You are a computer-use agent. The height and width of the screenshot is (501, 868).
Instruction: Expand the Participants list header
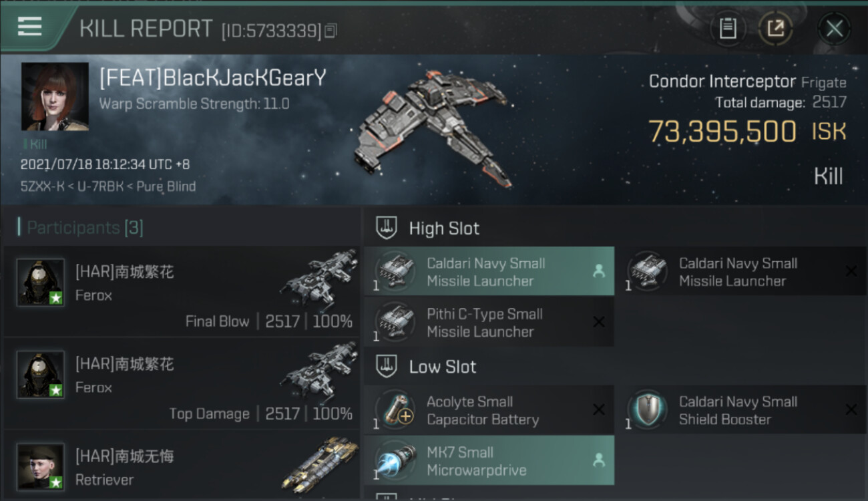pyautogui.click(x=81, y=228)
